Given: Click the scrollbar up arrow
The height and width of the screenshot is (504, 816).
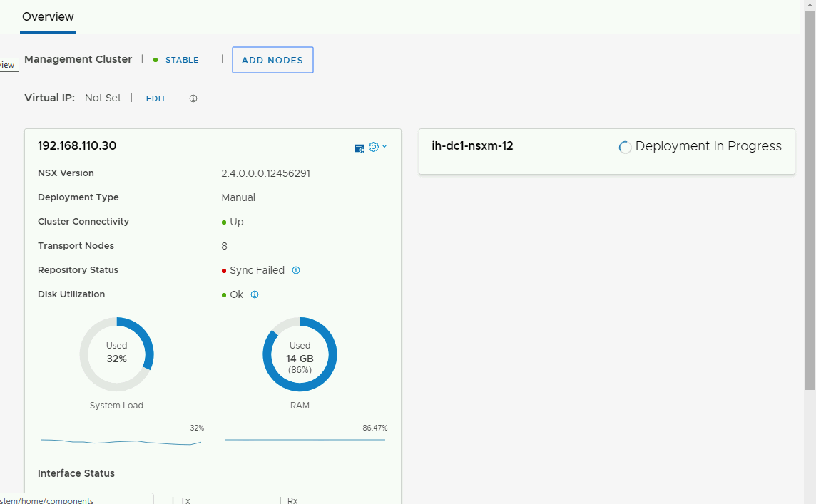Looking at the screenshot, I should coord(810,5).
